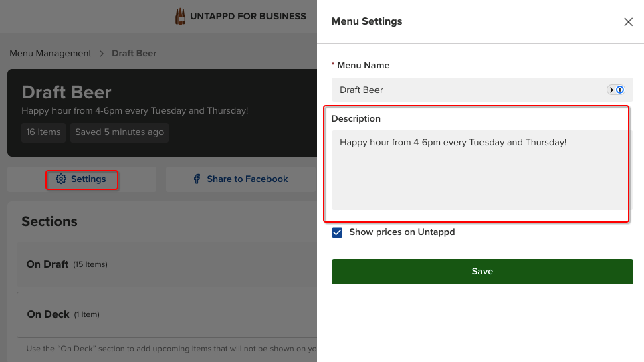Click the 'Show prices on Untappd' label
Viewport: 644px width, 362px height.
402,232
